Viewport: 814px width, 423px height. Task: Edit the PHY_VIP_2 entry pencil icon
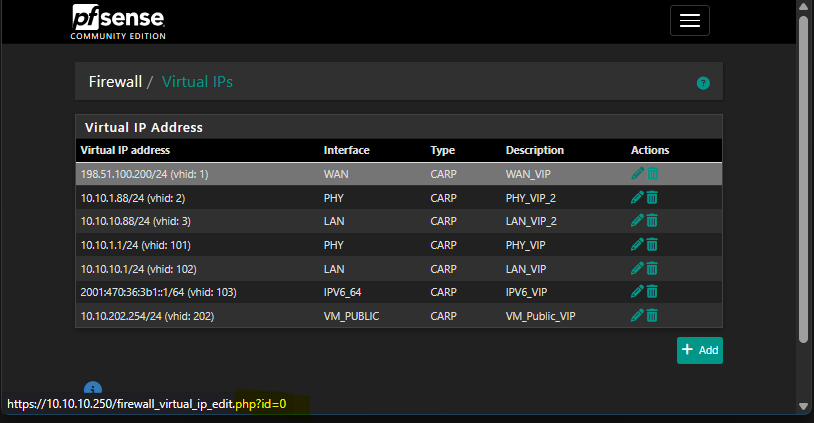click(637, 197)
